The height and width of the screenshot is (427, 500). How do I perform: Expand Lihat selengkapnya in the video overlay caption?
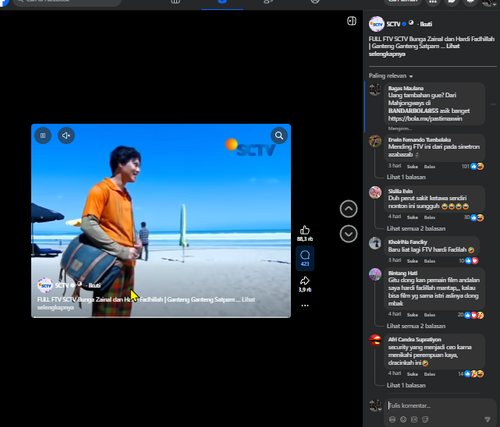[55, 307]
